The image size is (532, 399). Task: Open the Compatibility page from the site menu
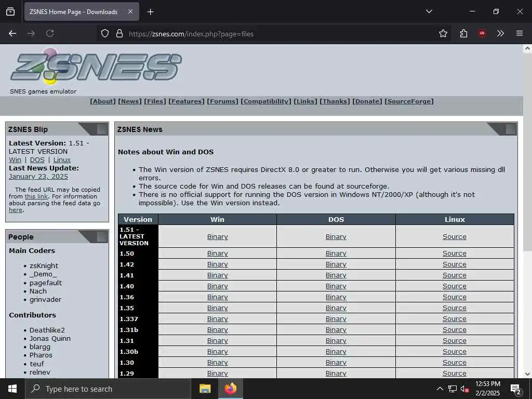[266, 101]
